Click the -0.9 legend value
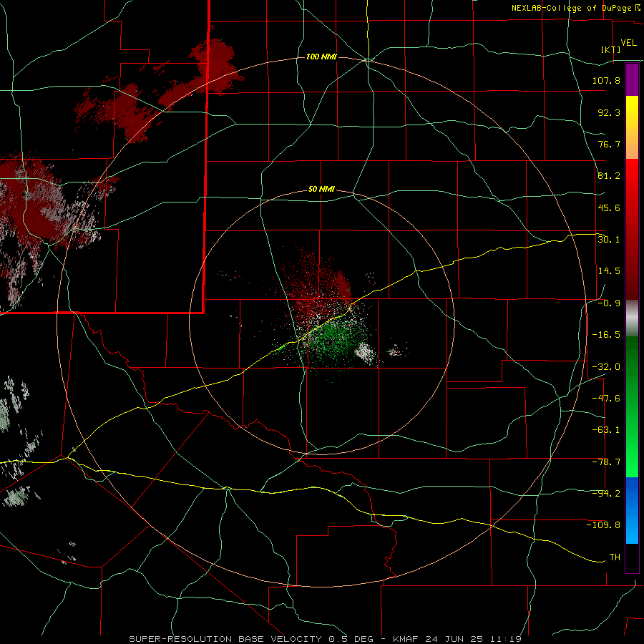Screen dimensions: 644x644 609,303
